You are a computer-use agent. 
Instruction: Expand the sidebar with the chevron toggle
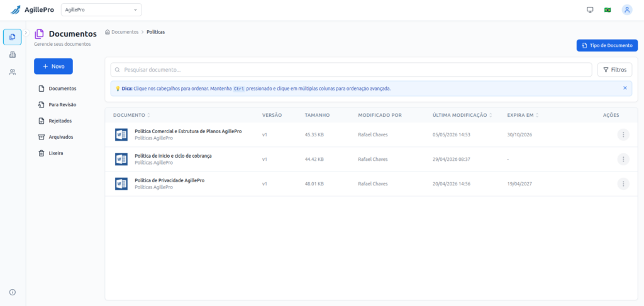pos(26,33)
